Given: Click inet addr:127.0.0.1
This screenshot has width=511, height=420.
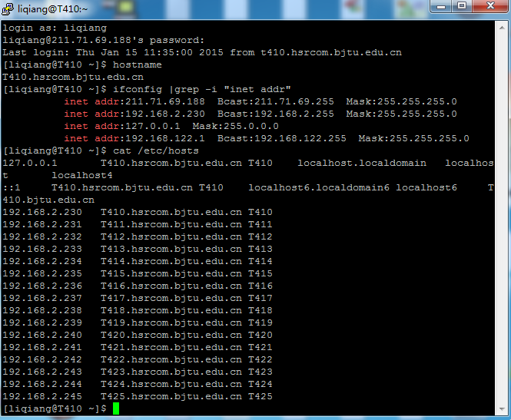Looking at the screenshot, I should point(122,127).
